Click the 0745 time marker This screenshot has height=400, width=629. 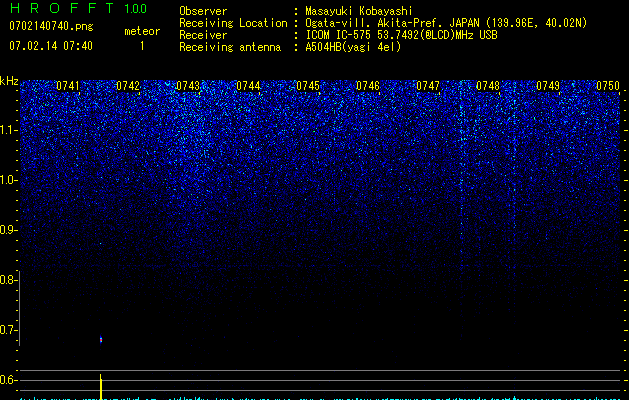308,85
